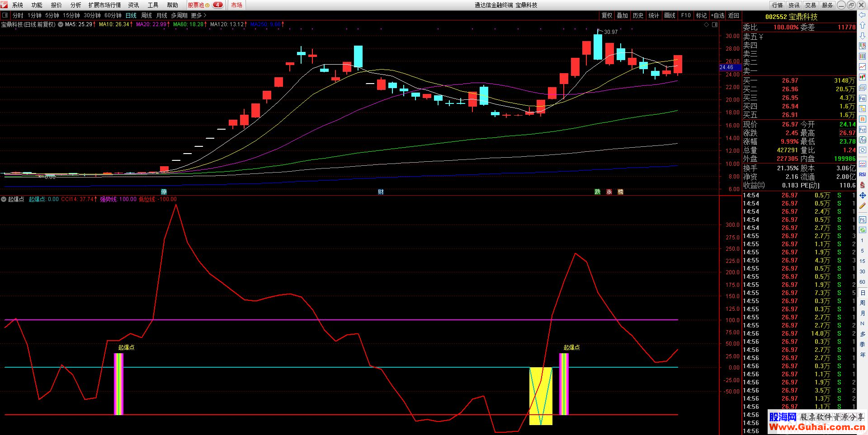Open the 报价 menu
The width and height of the screenshot is (868, 435).
click(x=57, y=5)
